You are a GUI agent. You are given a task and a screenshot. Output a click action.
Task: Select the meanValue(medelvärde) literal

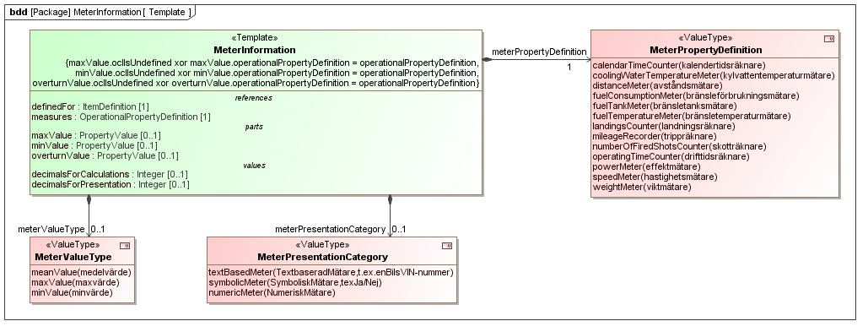[81, 272]
